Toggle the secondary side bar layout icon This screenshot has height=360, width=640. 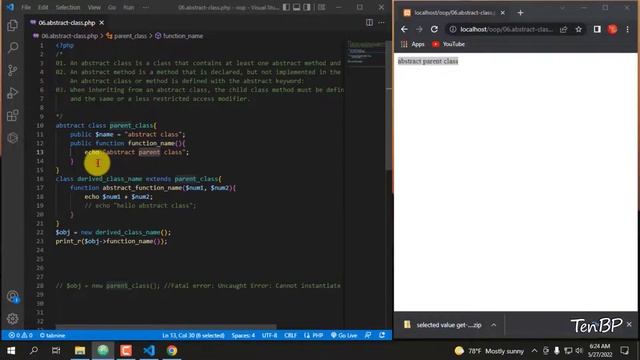tap(307, 7)
